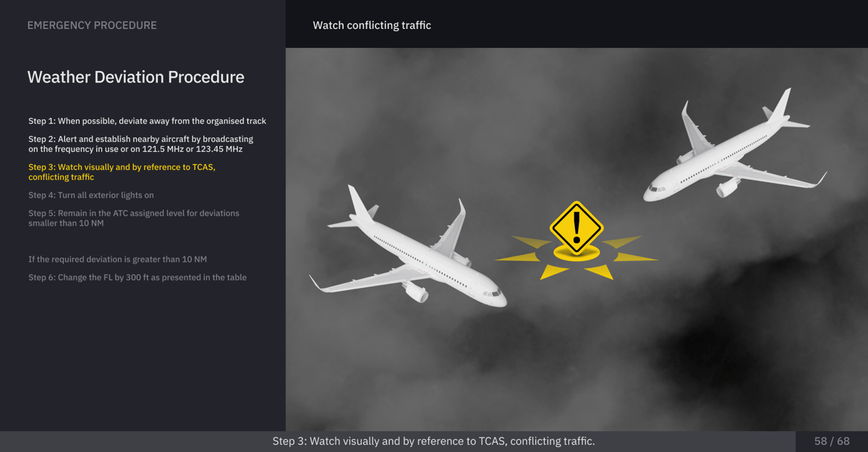The height and width of the screenshot is (452, 868).
Task: Select Step 2 about broadcasting on 121.5 MHz
Action: (x=141, y=144)
